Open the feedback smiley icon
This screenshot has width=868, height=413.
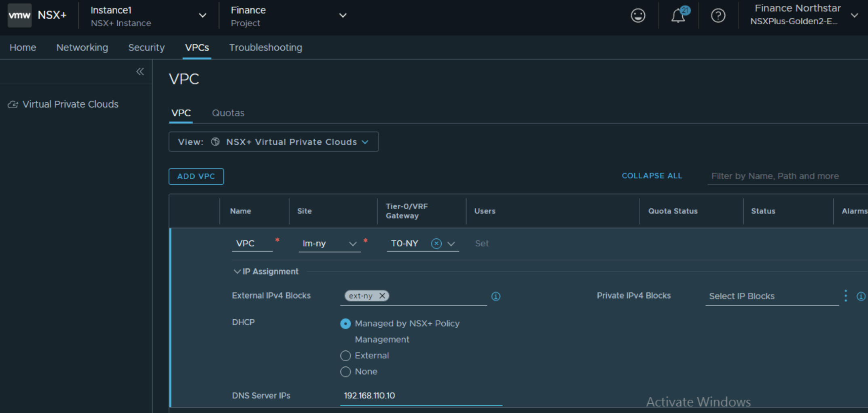click(x=638, y=15)
